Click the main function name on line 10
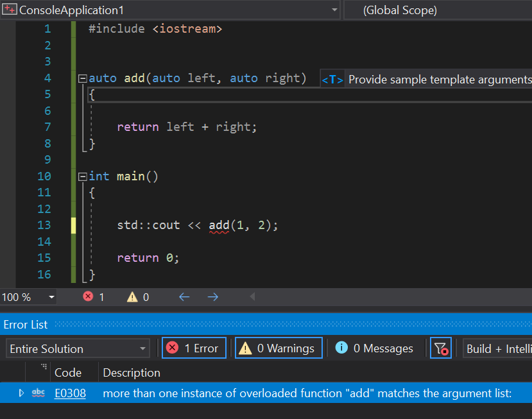Viewport: 532px width, 419px height. pyautogui.click(x=131, y=176)
